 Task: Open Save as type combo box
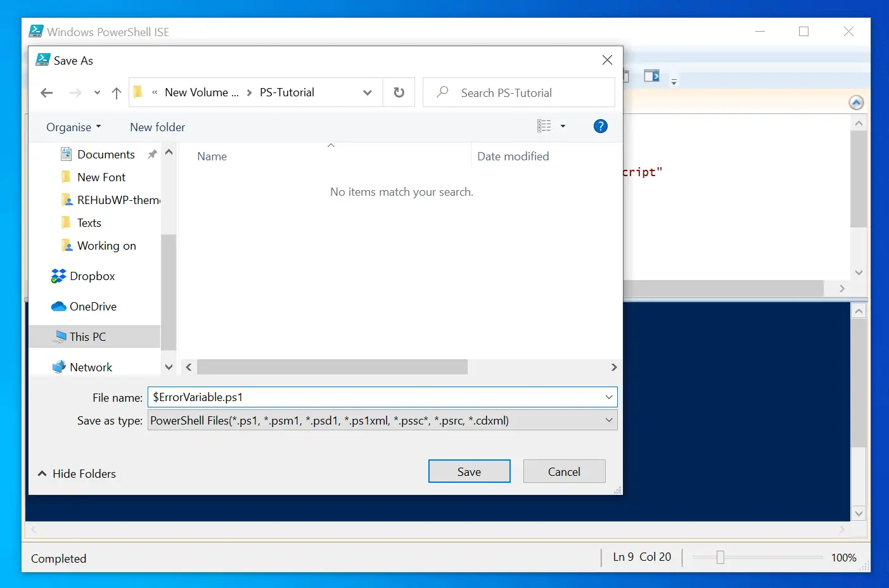383,420
